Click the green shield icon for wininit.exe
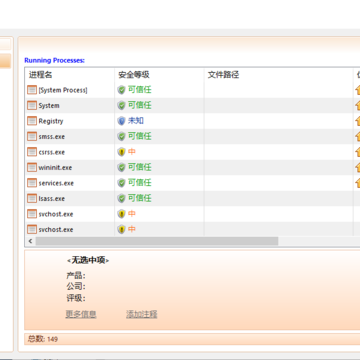360x360 pixels. click(x=121, y=167)
